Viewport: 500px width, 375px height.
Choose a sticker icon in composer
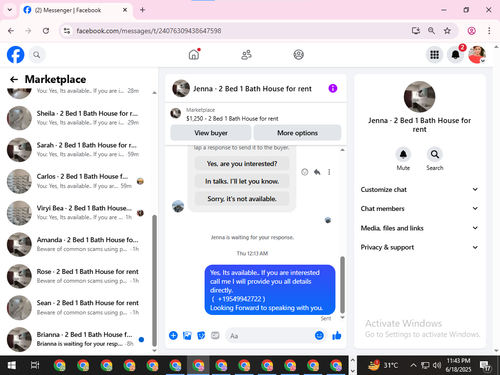click(x=201, y=335)
